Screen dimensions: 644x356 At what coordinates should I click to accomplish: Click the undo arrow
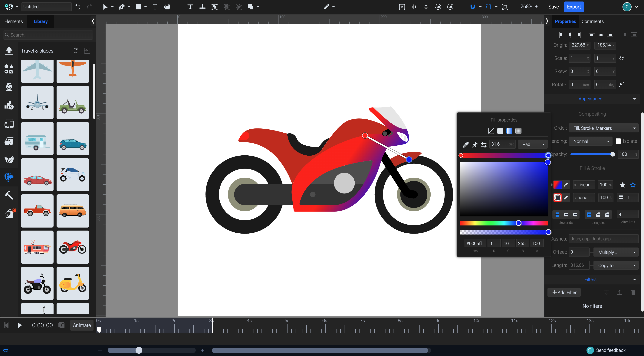point(78,7)
